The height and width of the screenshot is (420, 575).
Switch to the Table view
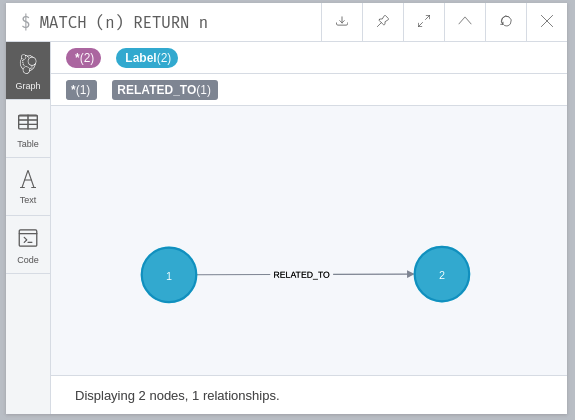[x=28, y=129]
